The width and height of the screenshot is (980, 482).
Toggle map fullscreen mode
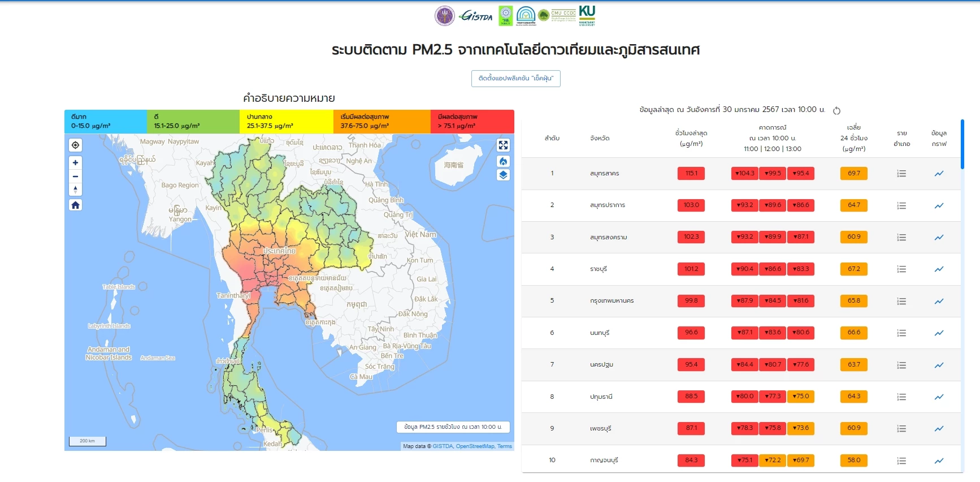pos(503,145)
